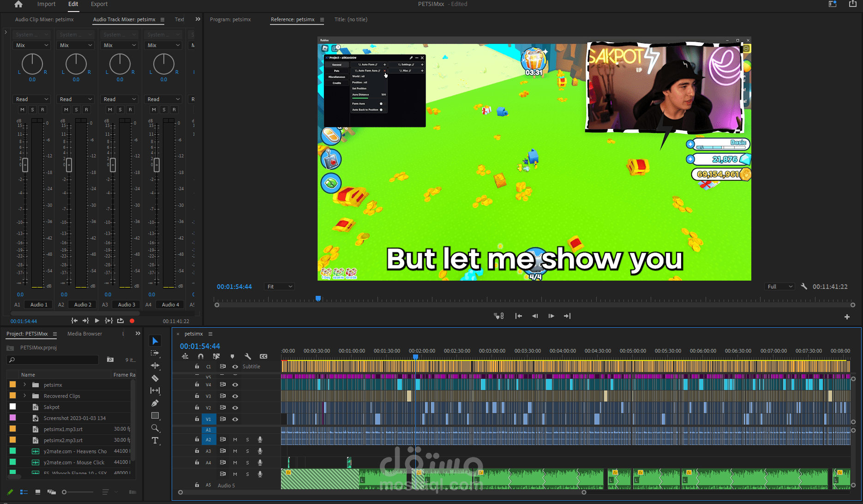Open caption track options CC icon
This screenshot has height=504, width=863.
[264, 356]
